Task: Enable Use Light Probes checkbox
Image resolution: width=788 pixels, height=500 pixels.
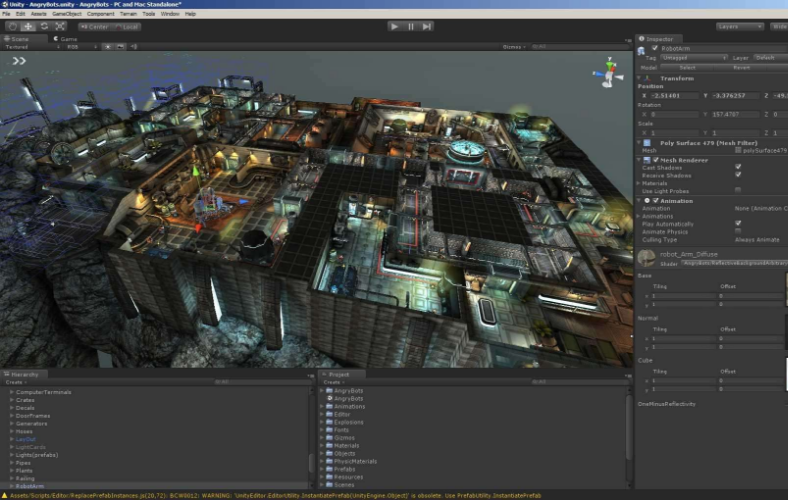Action: [x=738, y=189]
